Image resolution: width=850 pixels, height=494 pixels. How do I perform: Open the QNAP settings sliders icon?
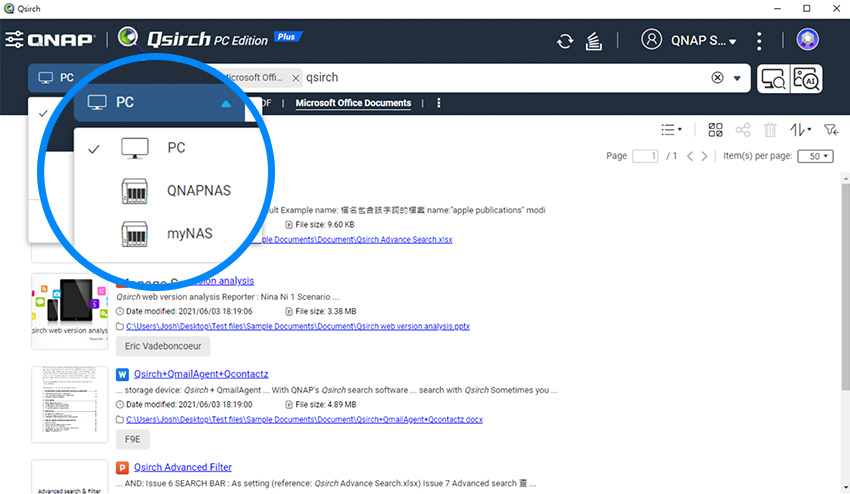coord(15,41)
